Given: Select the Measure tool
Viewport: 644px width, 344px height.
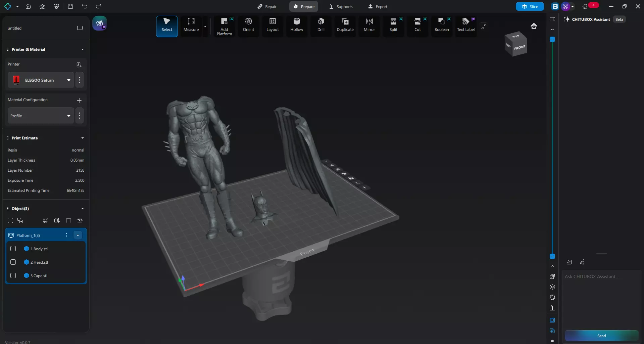Looking at the screenshot, I should 191,26.
